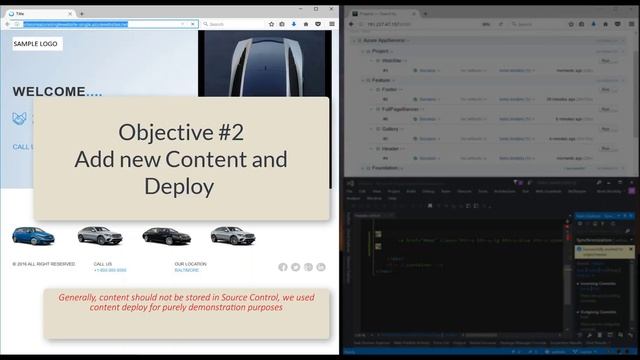Click the back arrow in TeamCity browser
This screenshot has height=360, width=640.
point(351,24)
